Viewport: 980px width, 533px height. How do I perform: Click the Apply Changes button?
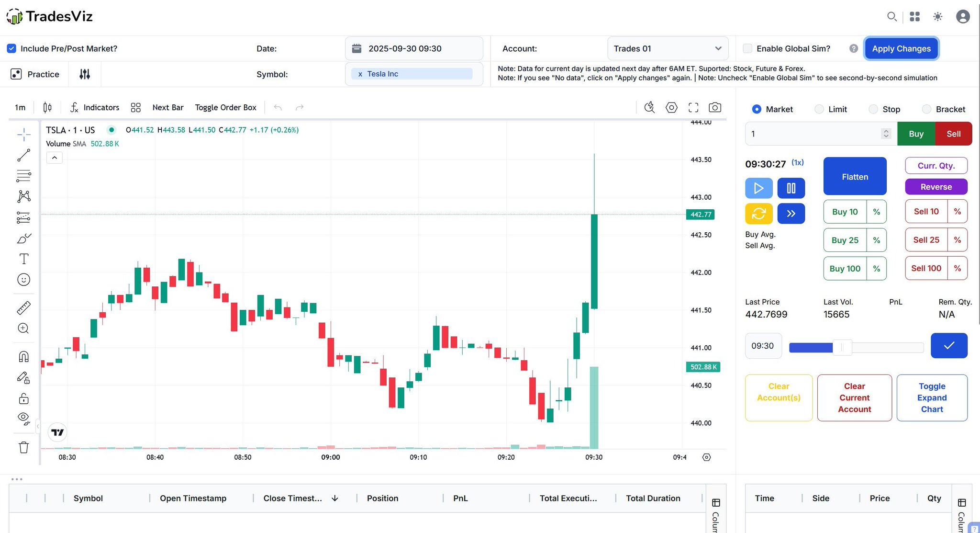(x=901, y=48)
